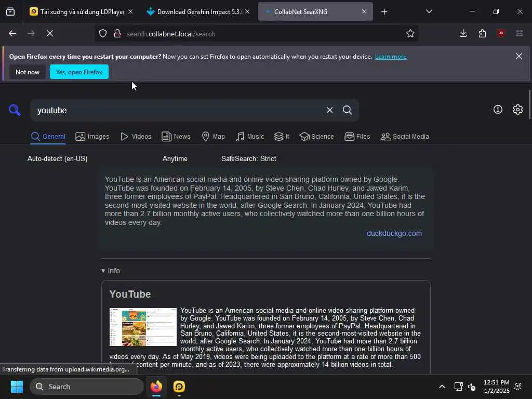Click the page vertical scrollbar
532x399 pixels.
click(x=529, y=104)
